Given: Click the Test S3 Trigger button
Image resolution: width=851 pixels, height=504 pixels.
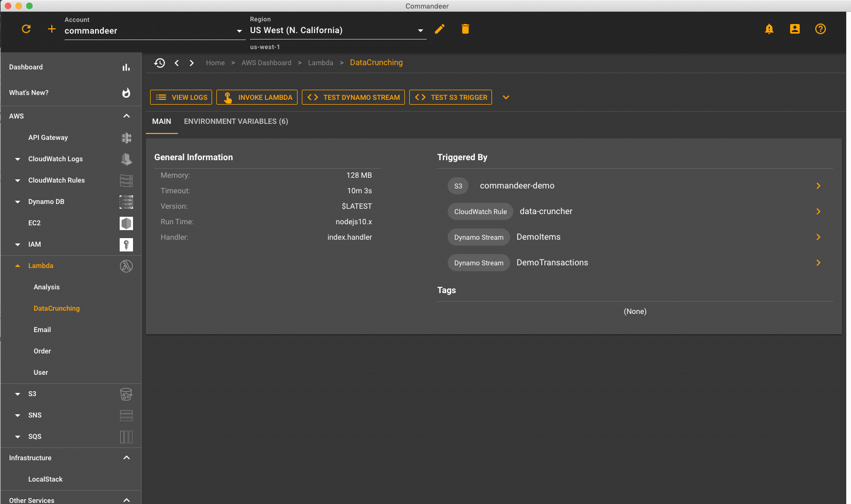Looking at the screenshot, I should pos(450,97).
